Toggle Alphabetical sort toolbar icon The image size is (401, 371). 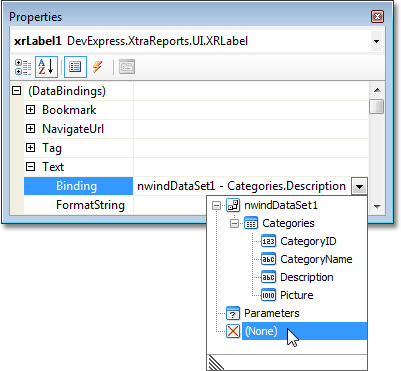pyautogui.click(x=46, y=67)
